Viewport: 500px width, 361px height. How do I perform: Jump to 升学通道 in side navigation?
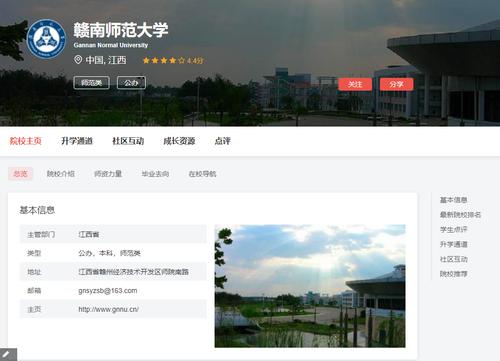click(x=453, y=244)
